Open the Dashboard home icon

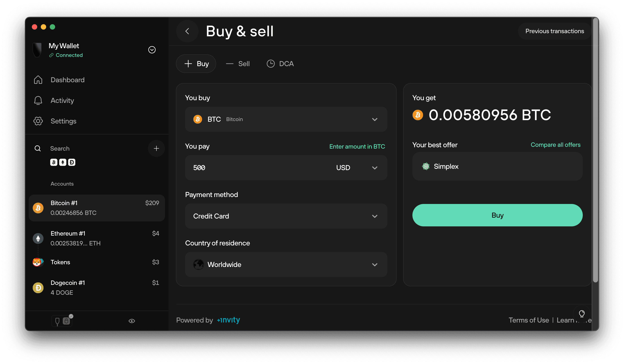click(x=38, y=80)
